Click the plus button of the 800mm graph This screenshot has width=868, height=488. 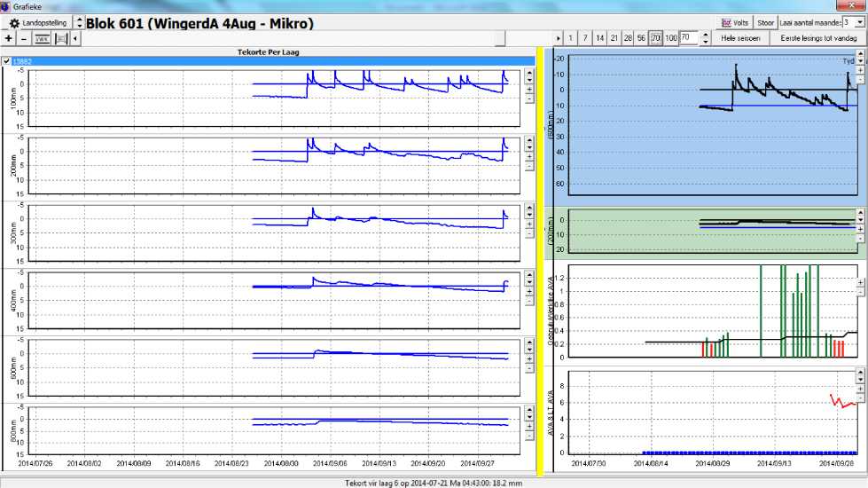529,427
